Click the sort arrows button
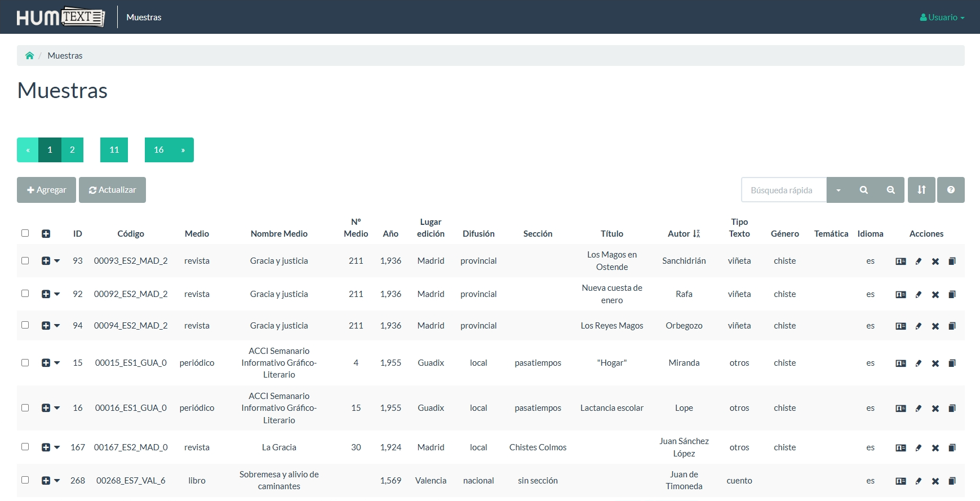 point(921,190)
